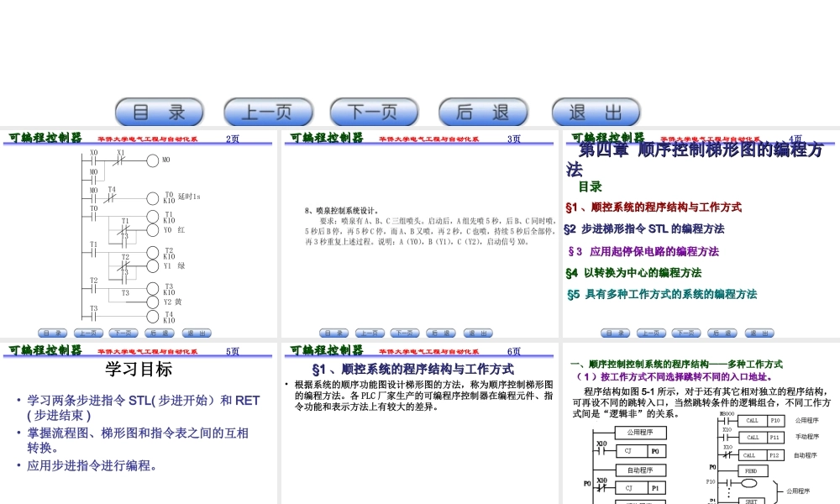Viewport: 840px width, 504px height.
Task: Click 可编程控制器 header on slide 6页
Action: [327, 350]
